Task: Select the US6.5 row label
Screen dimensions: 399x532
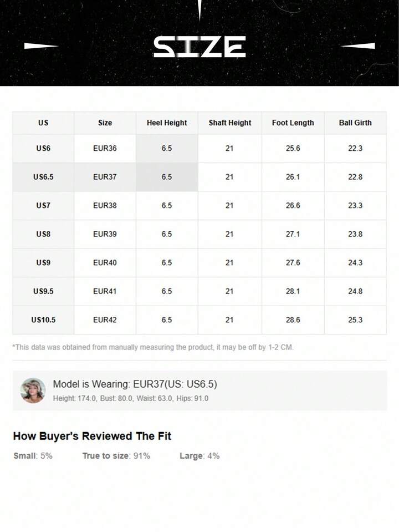Action: pos(43,177)
